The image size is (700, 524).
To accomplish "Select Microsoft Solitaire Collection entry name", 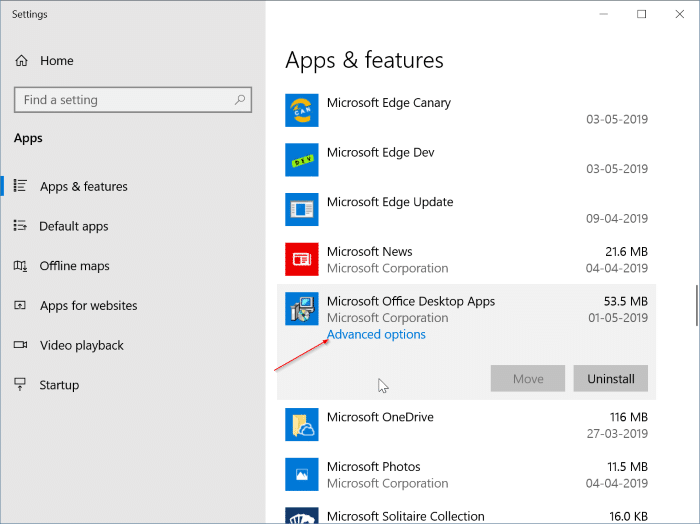I will point(405,516).
